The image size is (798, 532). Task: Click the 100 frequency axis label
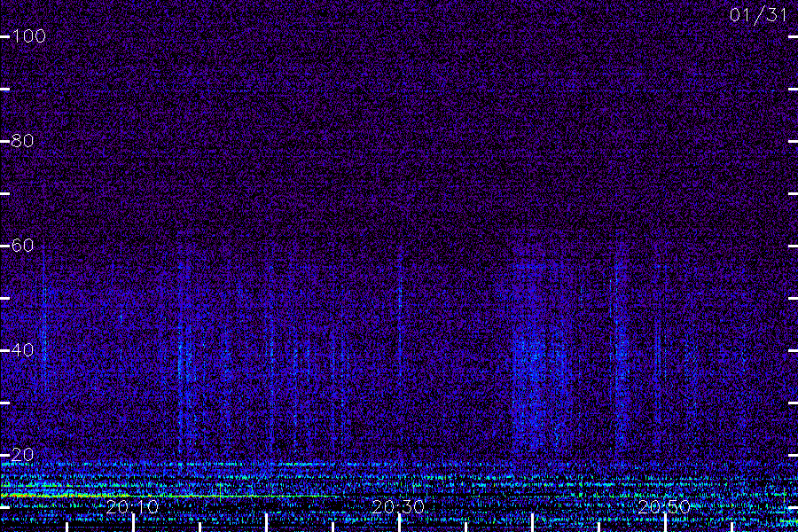point(29,36)
